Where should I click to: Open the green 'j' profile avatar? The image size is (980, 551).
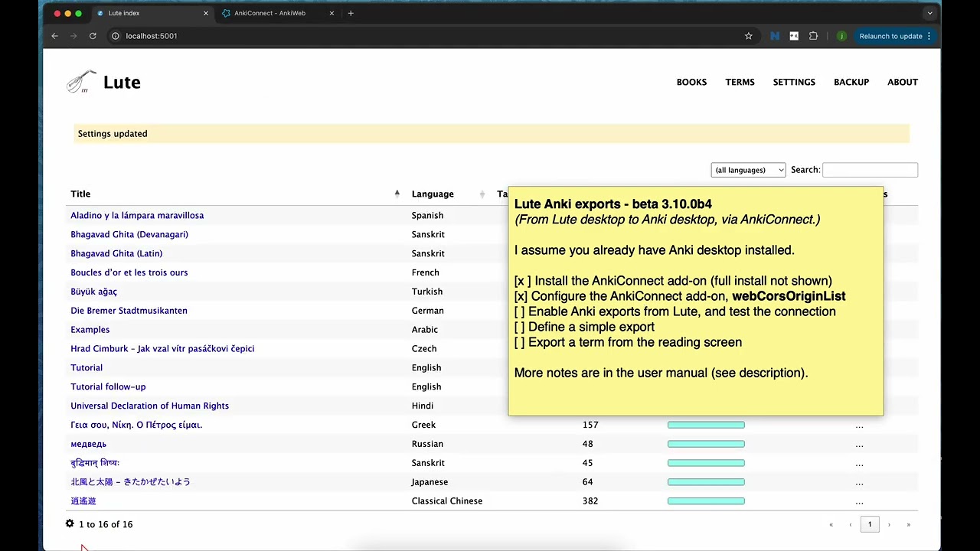[841, 36]
